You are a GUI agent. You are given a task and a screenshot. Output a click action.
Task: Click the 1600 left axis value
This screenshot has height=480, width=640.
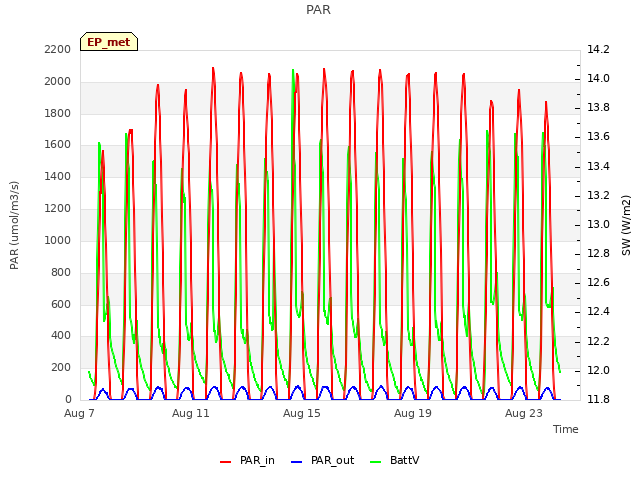click(58, 144)
